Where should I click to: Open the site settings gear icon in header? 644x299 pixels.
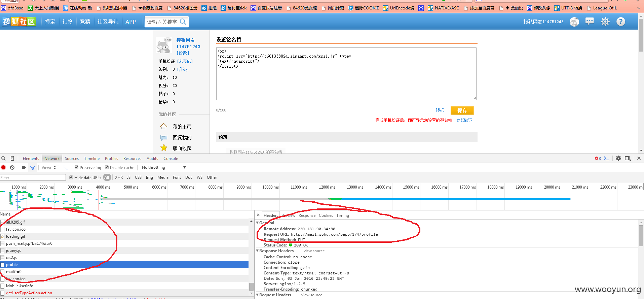point(605,22)
